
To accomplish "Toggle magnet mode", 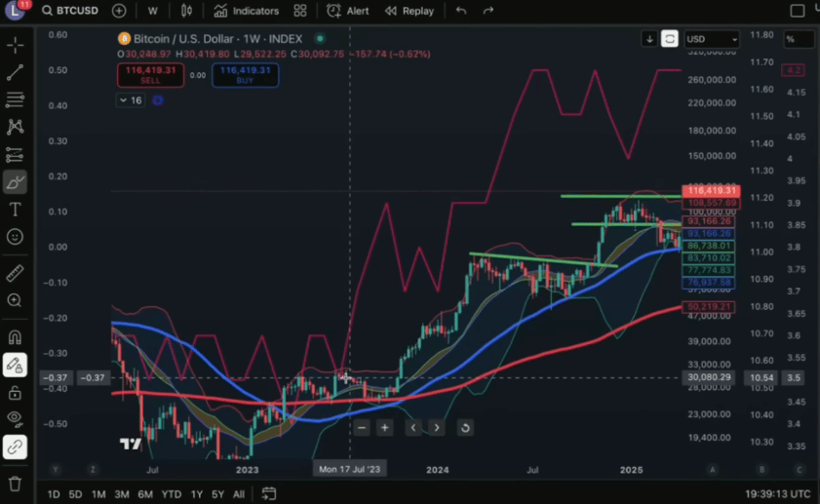I will (16, 337).
